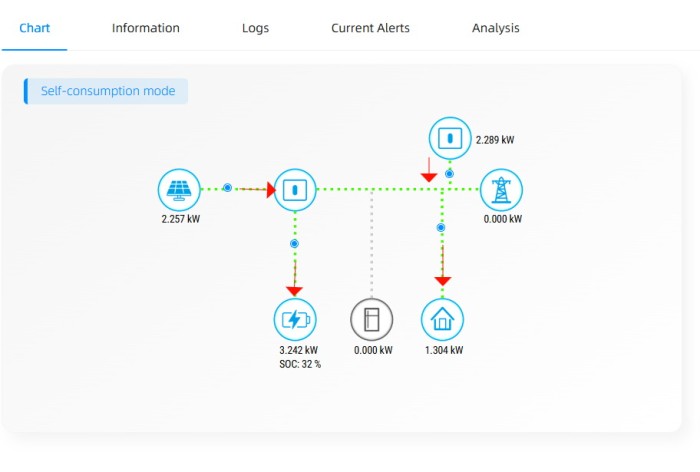
Task: Switch to the Analysis tab
Action: click(x=496, y=28)
